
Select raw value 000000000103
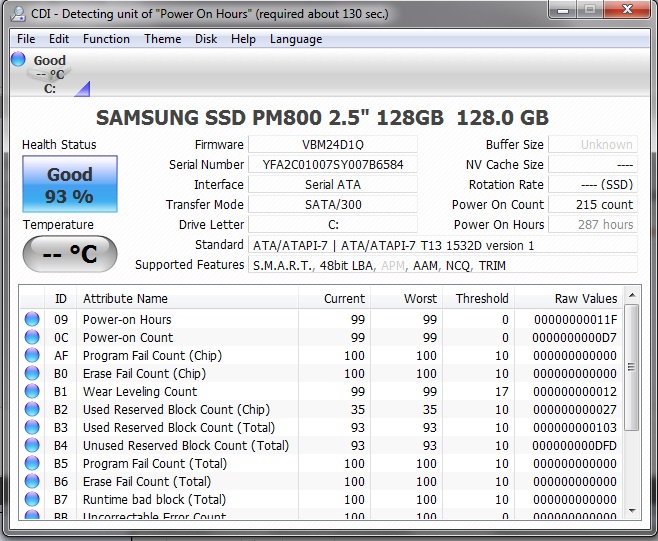(575, 428)
